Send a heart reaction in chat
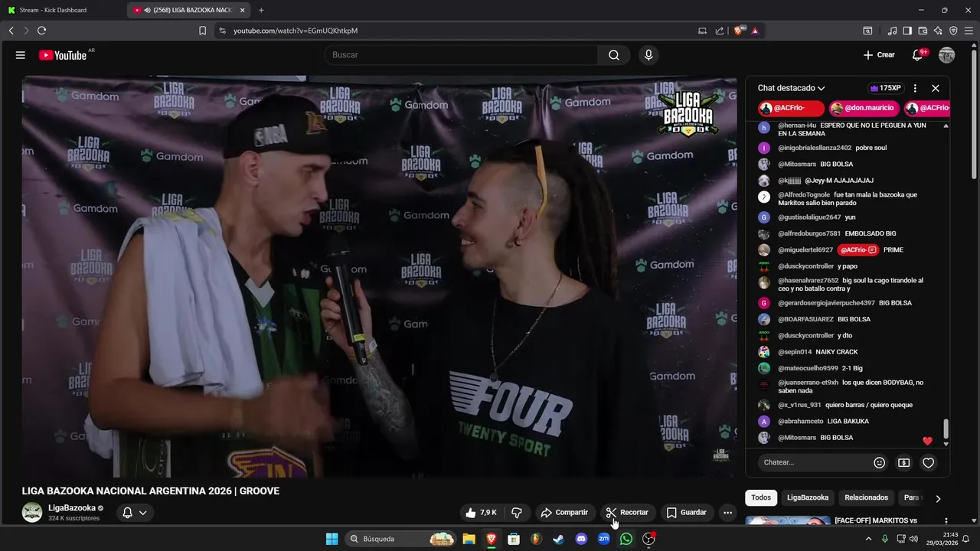The width and height of the screenshot is (980, 551). 929,463
